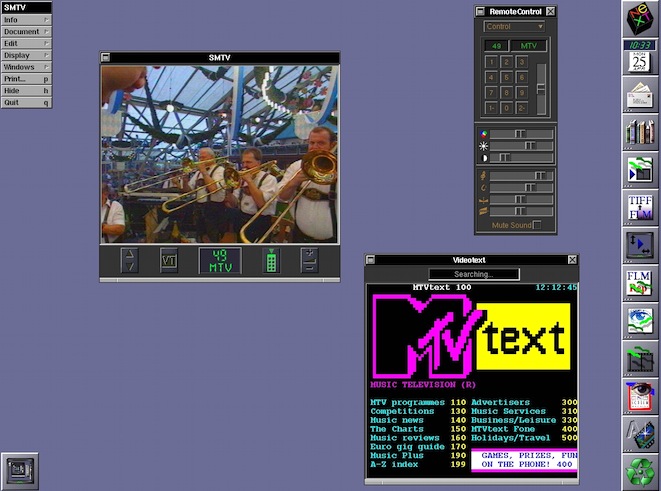The width and height of the screenshot is (661, 491).
Task: Open the Edit submenu
Action: [26, 43]
